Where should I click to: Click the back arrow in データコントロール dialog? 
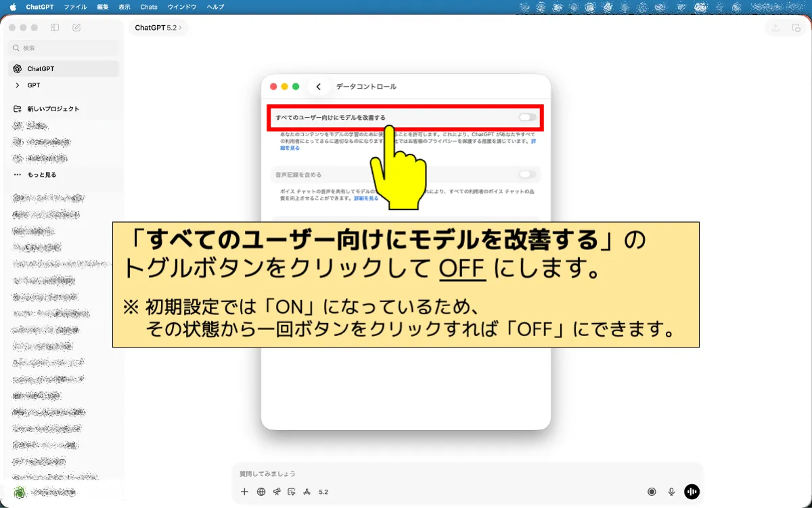coord(318,86)
